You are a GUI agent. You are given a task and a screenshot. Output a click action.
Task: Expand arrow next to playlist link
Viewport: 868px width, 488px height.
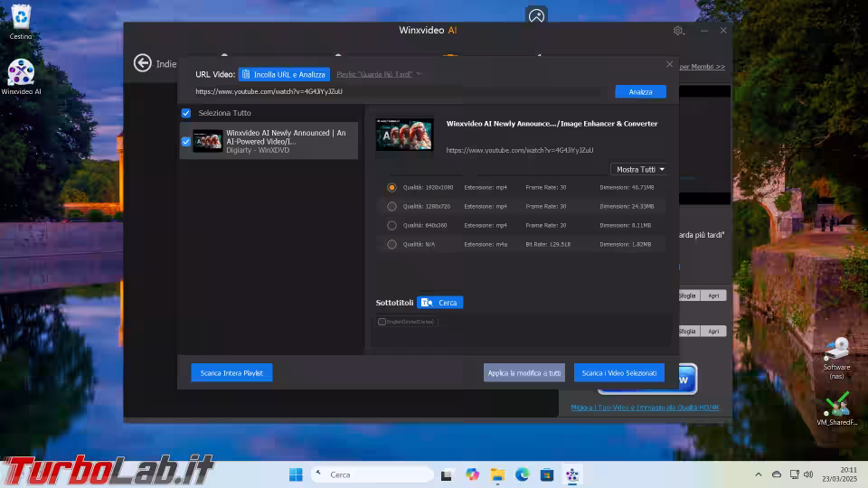[x=419, y=74]
